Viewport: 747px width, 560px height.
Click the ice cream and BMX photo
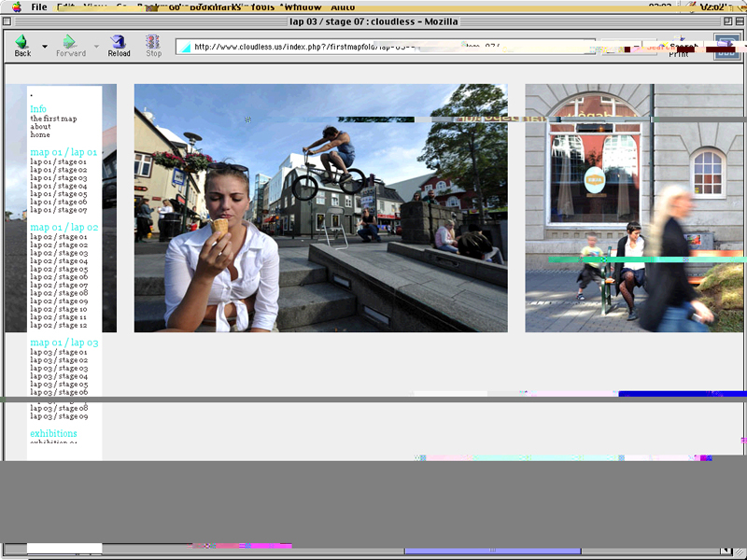click(320, 208)
